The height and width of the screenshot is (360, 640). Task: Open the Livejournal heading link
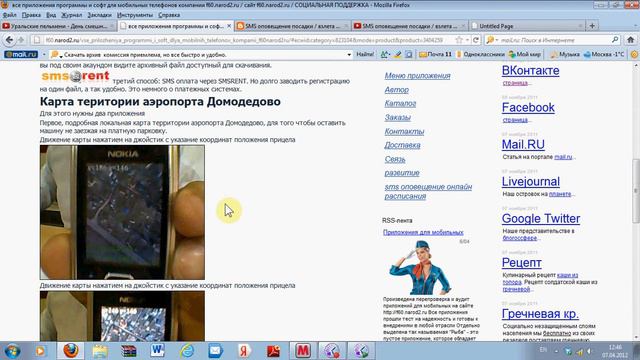[531, 181]
